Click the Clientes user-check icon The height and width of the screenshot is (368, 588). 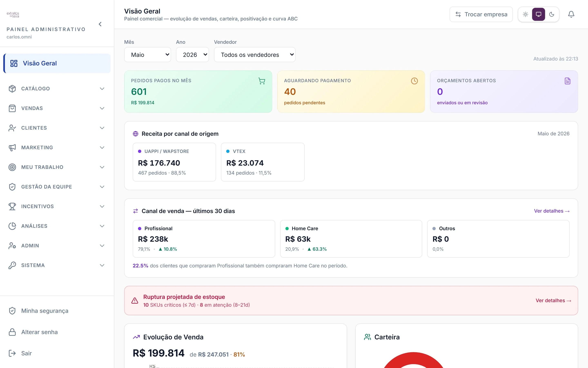12,128
